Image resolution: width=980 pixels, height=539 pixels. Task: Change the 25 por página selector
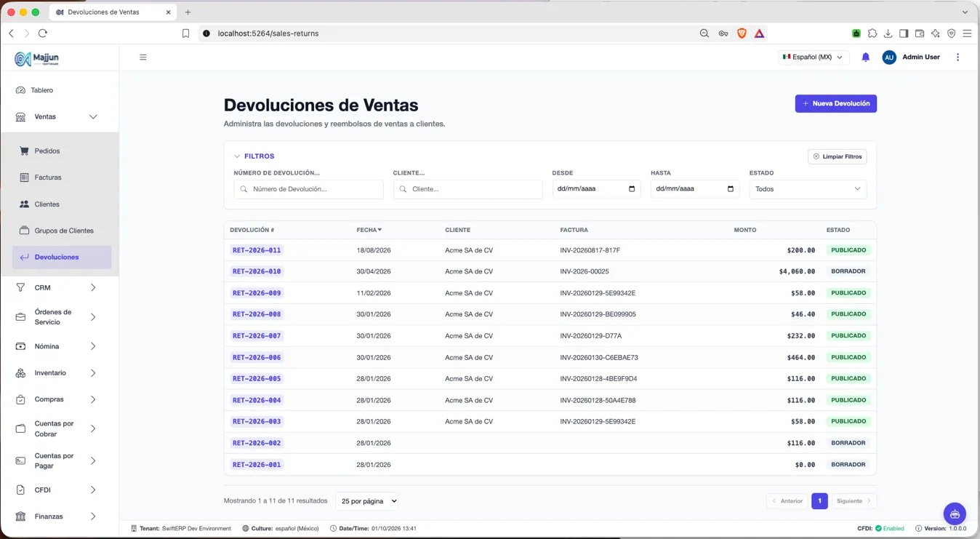click(367, 501)
